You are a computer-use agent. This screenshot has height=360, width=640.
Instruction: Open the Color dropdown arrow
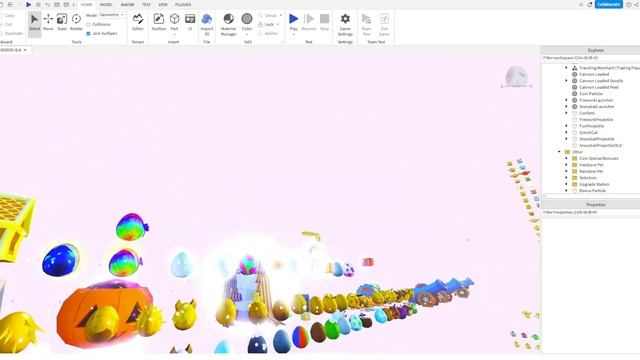click(x=247, y=35)
